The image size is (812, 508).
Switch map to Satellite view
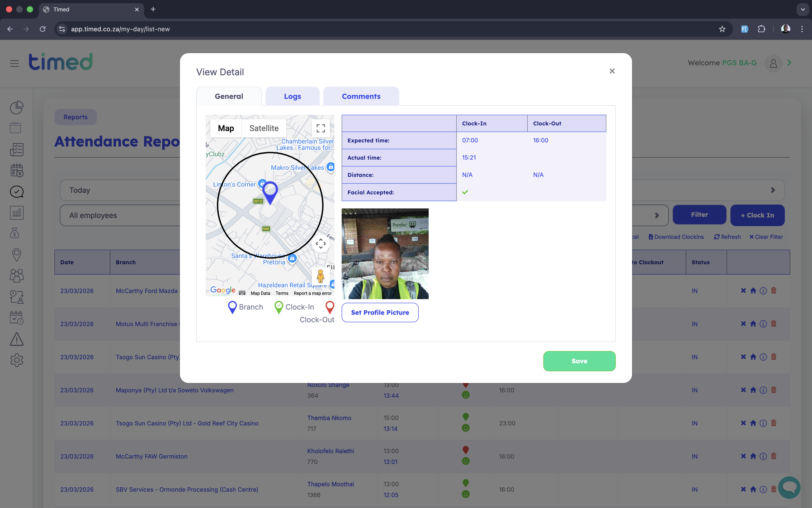[x=264, y=128]
